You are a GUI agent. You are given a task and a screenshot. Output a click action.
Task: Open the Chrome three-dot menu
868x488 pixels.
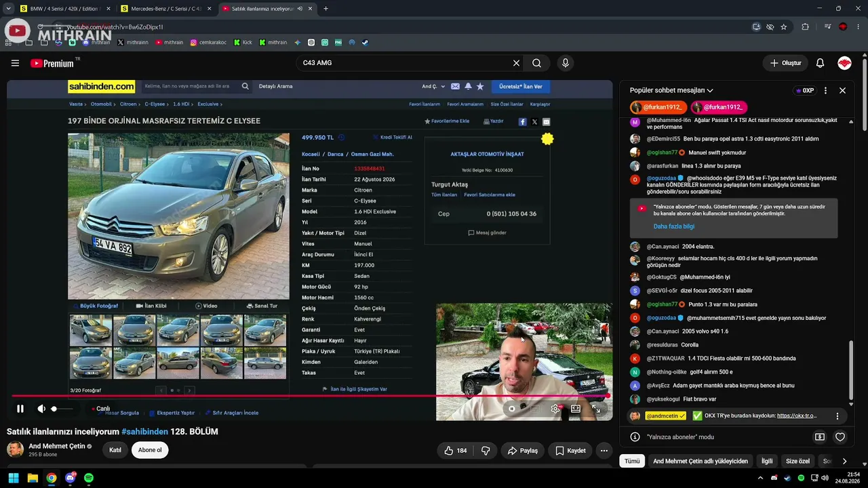pos(858,27)
